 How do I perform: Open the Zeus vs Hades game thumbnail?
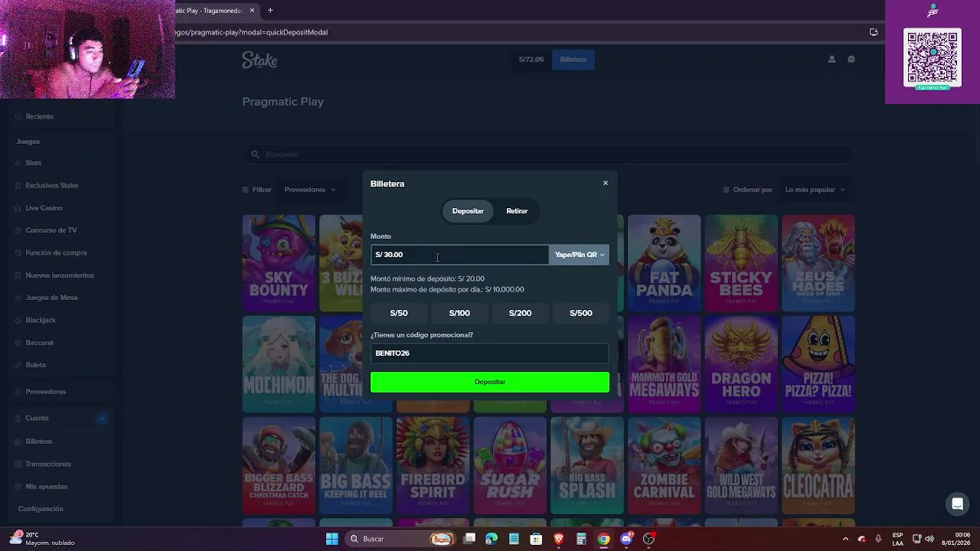(x=818, y=263)
